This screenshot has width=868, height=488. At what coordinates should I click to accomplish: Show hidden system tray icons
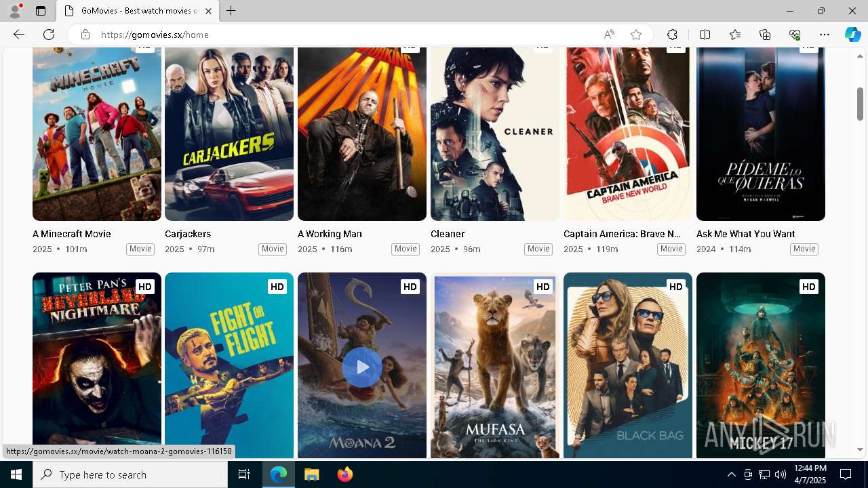click(731, 474)
